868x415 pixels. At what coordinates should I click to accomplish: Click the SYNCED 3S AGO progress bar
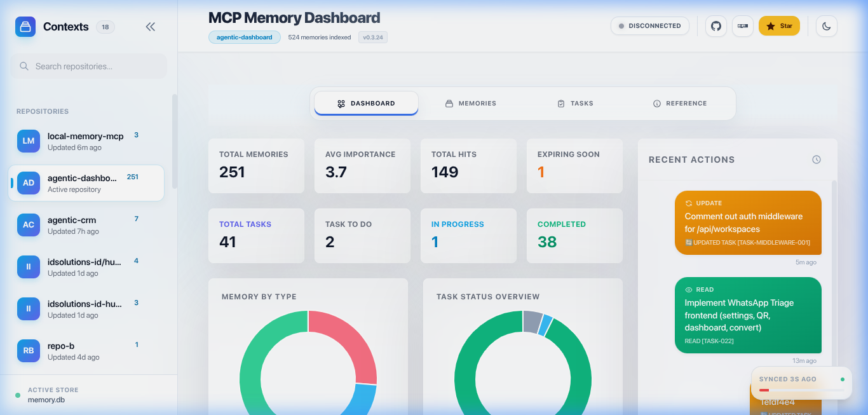click(x=801, y=390)
